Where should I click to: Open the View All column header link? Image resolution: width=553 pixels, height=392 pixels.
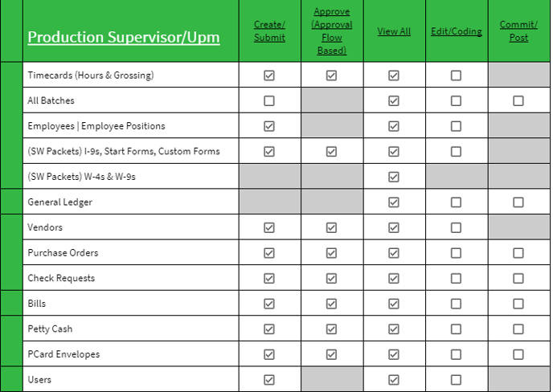[x=394, y=31]
